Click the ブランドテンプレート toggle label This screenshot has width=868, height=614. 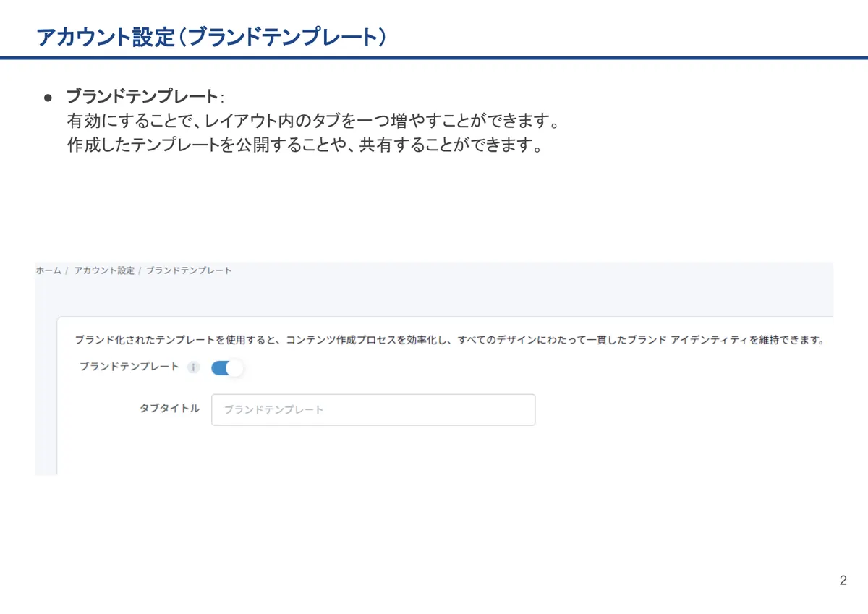pos(129,367)
